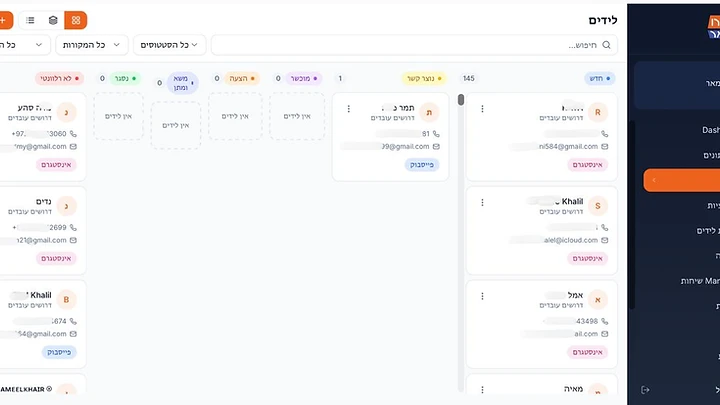Viewport: 720px width, 405px height.
Task: Click the email icon beside ni584@gmail.com
Action: (604, 146)
